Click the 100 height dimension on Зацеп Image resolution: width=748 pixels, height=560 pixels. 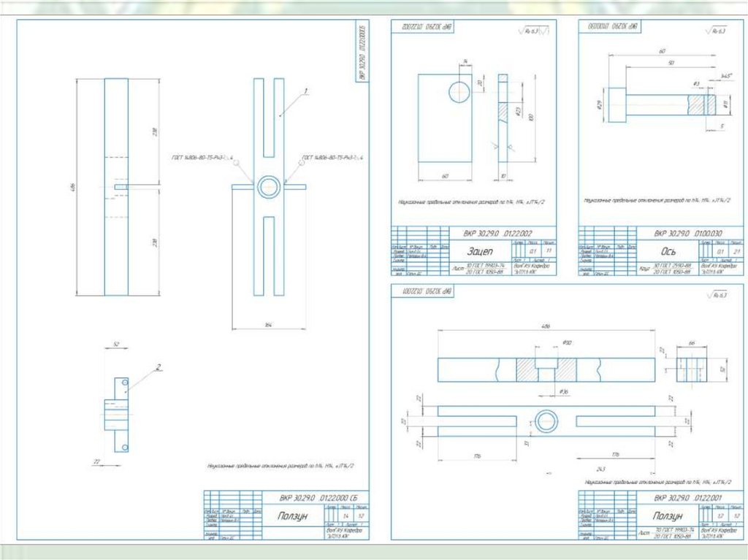(x=531, y=118)
